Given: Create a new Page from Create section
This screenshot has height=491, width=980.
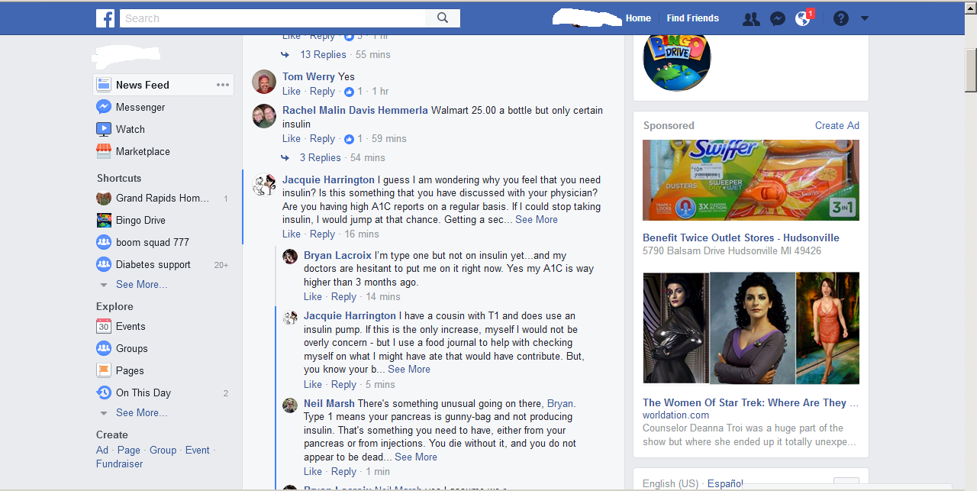Looking at the screenshot, I should (x=128, y=450).
